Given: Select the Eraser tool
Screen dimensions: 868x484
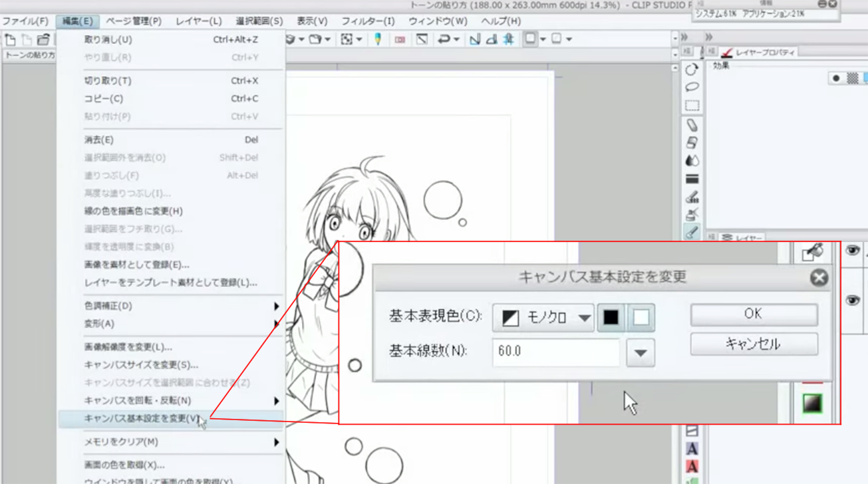Looking at the screenshot, I should click(x=692, y=125).
